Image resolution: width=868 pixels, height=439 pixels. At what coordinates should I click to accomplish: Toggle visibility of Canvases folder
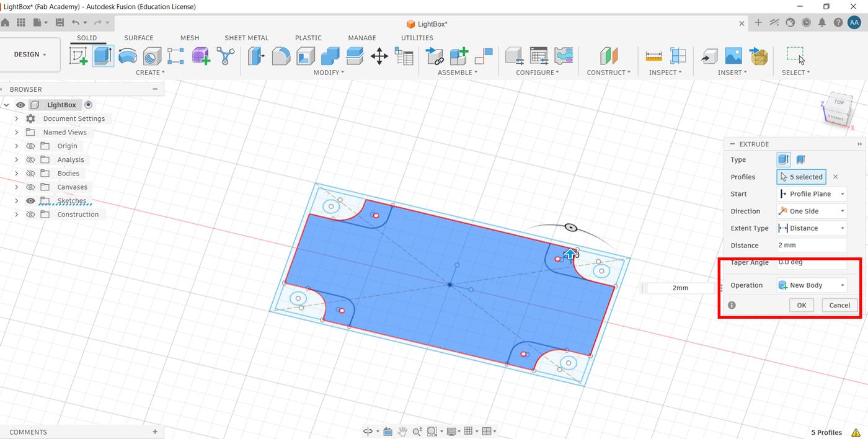(30, 187)
